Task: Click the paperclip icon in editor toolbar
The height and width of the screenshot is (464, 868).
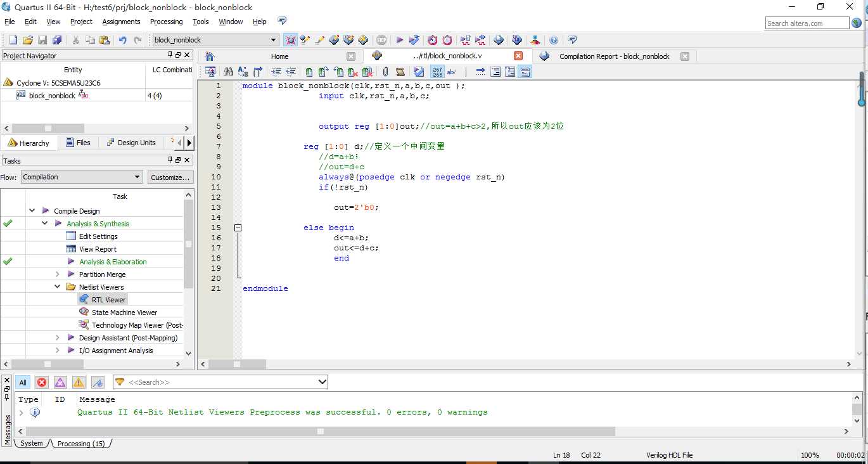Action: pos(385,72)
